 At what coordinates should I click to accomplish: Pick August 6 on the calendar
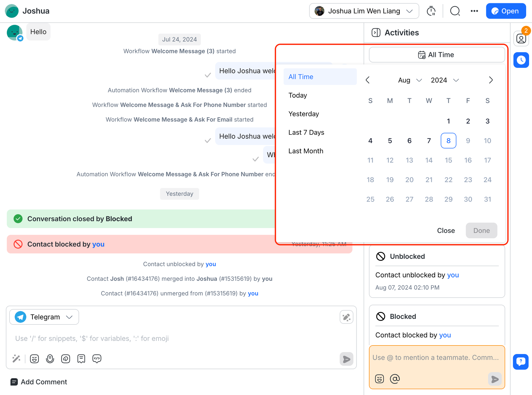click(409, 141)
